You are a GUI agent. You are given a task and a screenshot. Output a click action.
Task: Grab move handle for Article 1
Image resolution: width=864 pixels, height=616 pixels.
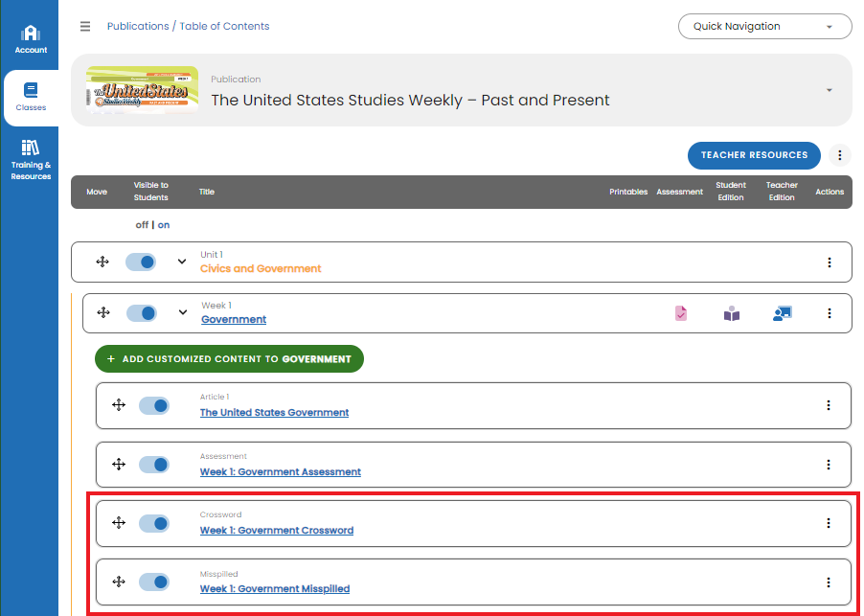(119, 405)
